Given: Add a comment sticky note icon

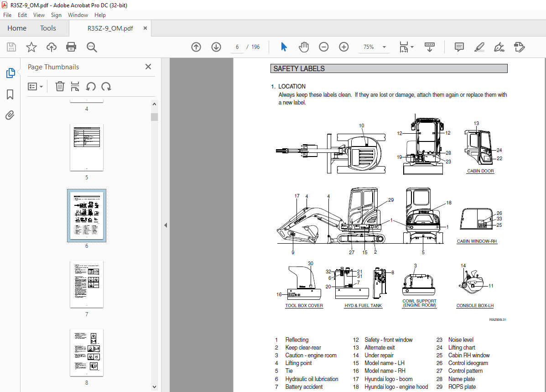Looking at the screenshot, I should click(459, 47).
